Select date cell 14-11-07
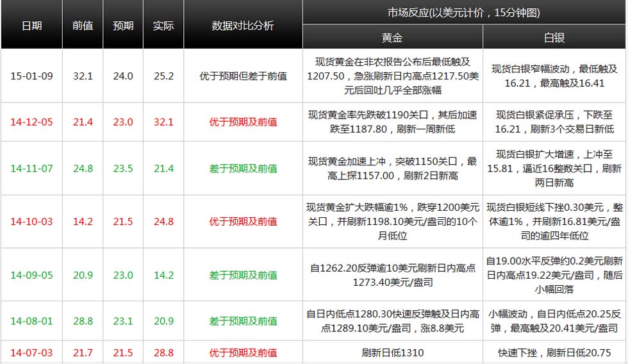This screenshot has height=364, width=628. coord(31,169)
